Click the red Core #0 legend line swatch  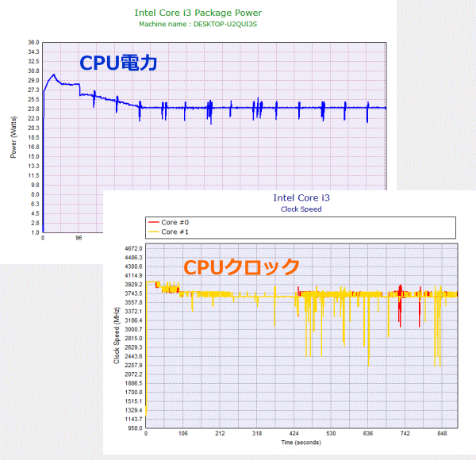point(154,222)
